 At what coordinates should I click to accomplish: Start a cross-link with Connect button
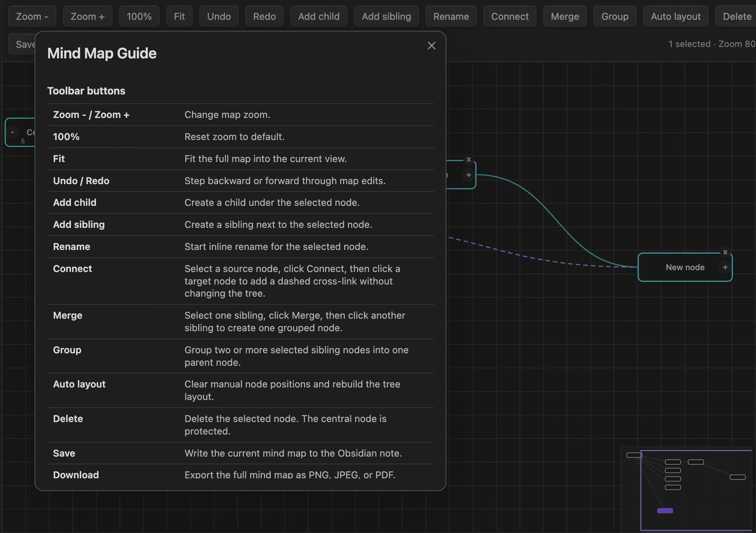click(x=510, y=17)
